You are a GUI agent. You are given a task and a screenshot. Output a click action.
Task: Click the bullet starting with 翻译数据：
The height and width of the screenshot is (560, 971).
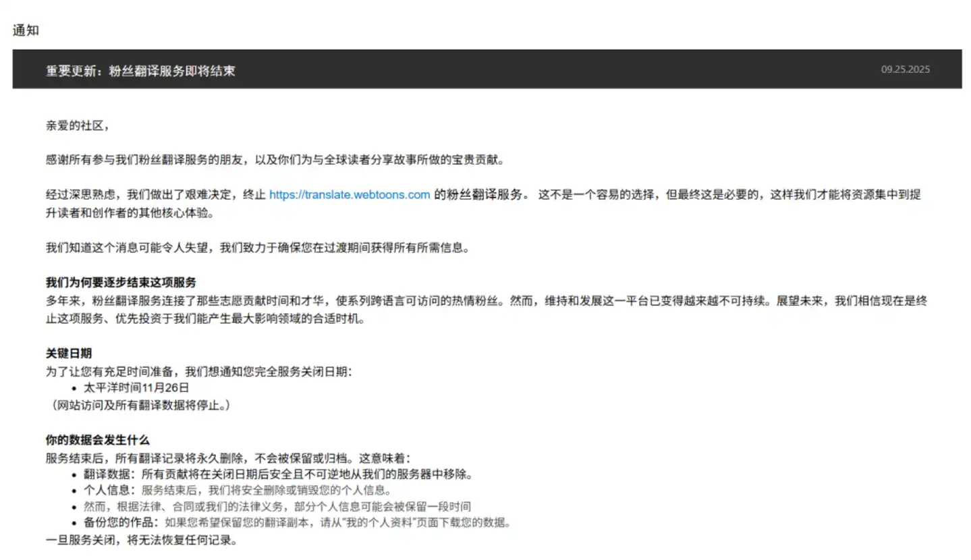tap(278, 474)
